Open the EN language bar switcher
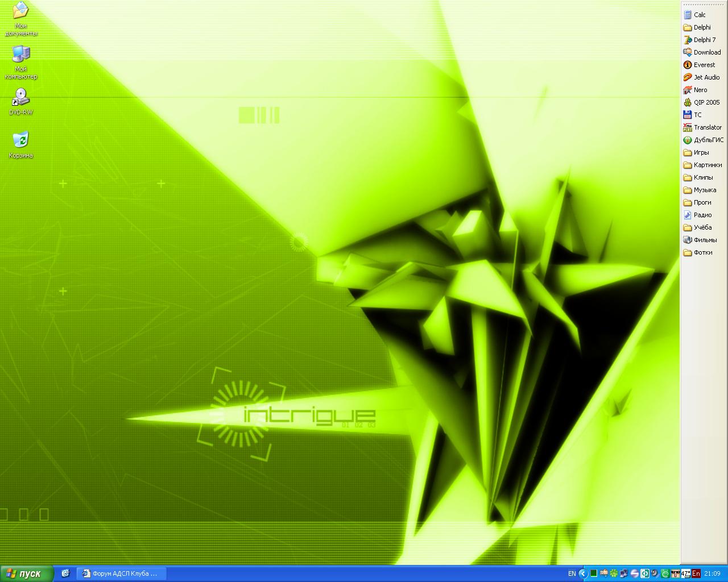728x582 pixels. point(572,573)
